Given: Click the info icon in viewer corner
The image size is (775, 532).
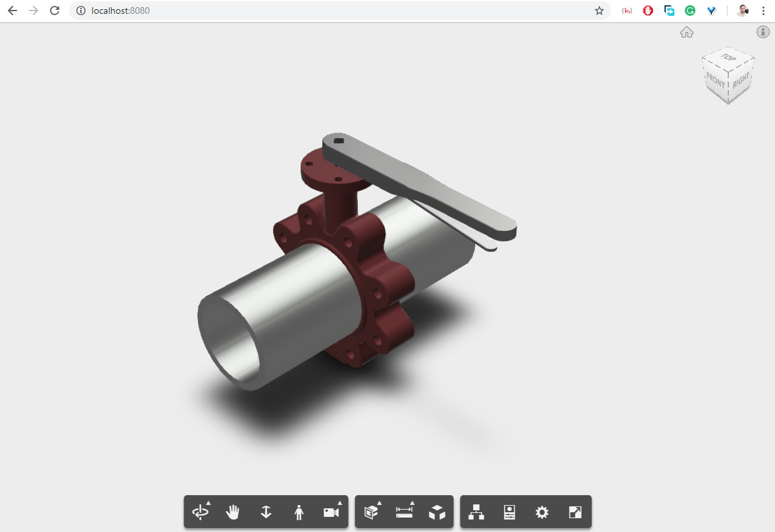Looking at the screenshot, I should tap(763, 32).
